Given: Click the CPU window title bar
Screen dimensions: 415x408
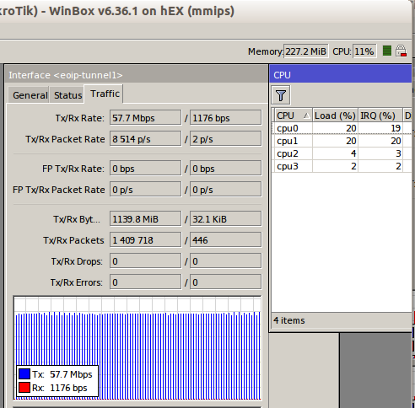Looking at the screenshot, I should (341, 74).
